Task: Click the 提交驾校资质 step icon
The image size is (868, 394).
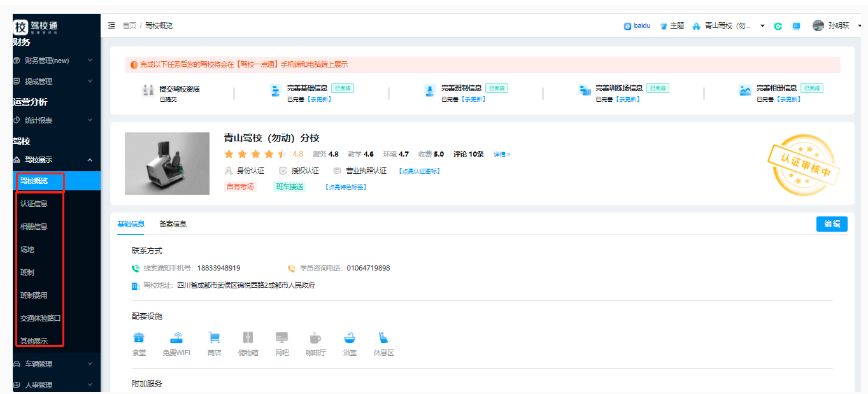Action: pos(148,90)
